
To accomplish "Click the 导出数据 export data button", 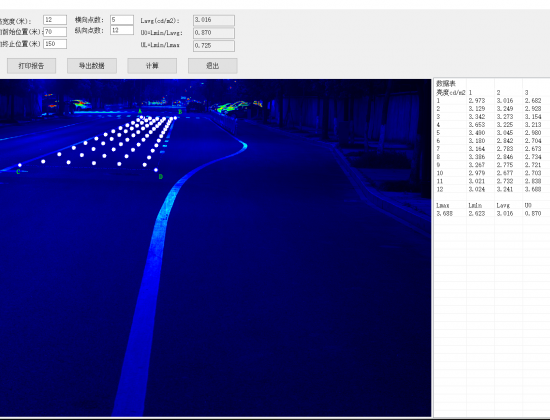I will 92,66.
